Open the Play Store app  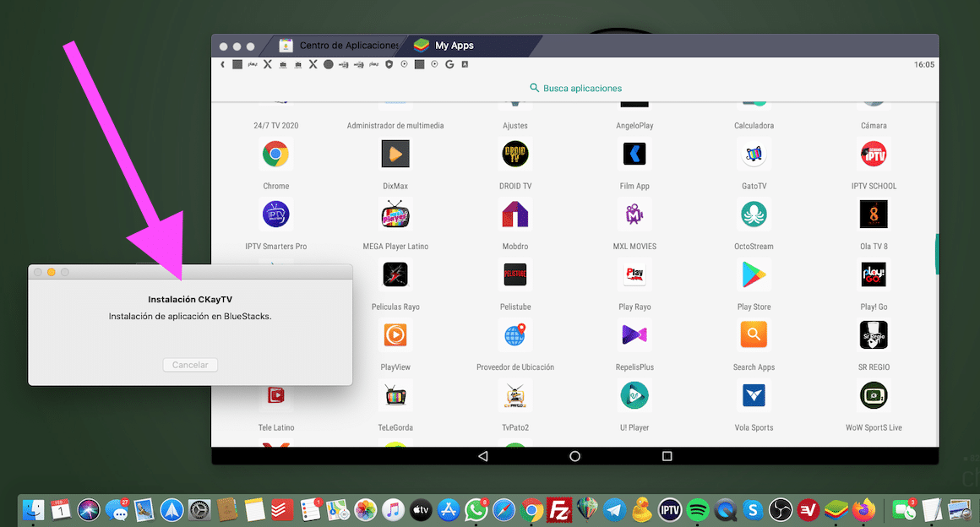click(754, 274)
